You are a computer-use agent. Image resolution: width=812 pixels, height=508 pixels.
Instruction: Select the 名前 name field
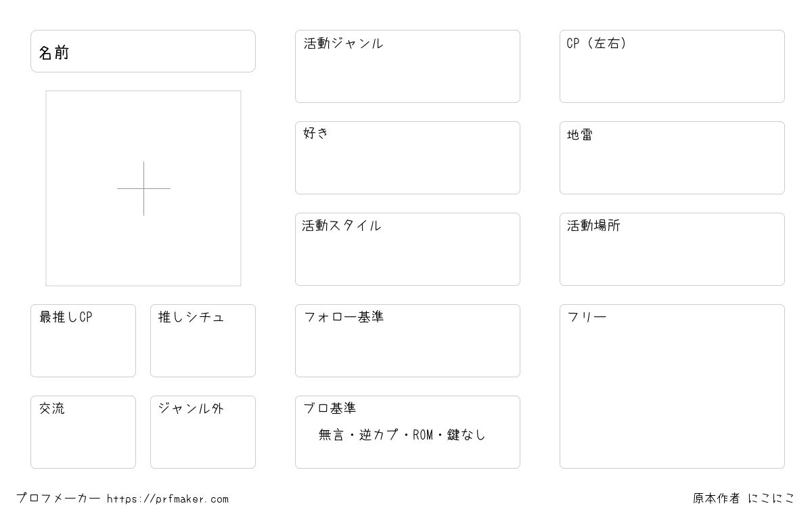pyautogui.click(x=143, y=51)
